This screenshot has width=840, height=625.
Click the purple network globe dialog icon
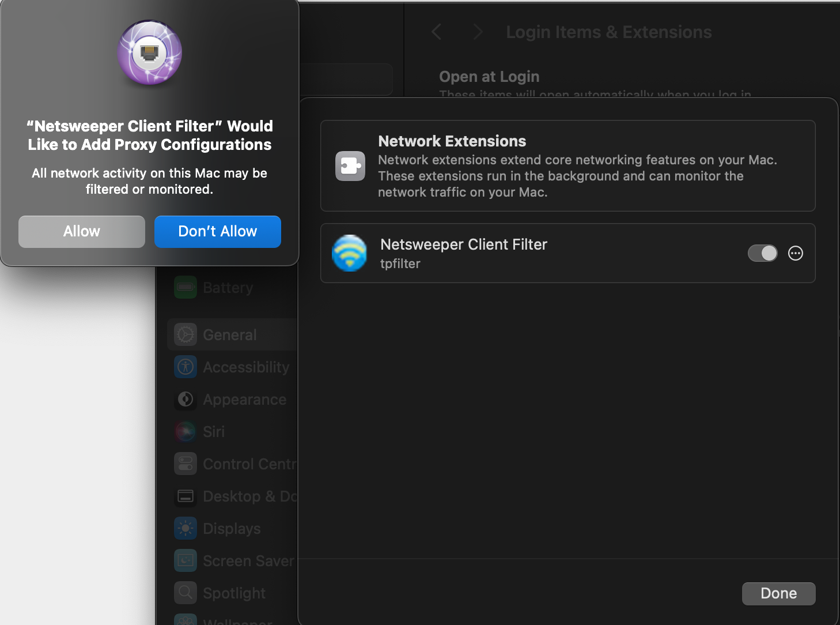click(x=150, y=53)
